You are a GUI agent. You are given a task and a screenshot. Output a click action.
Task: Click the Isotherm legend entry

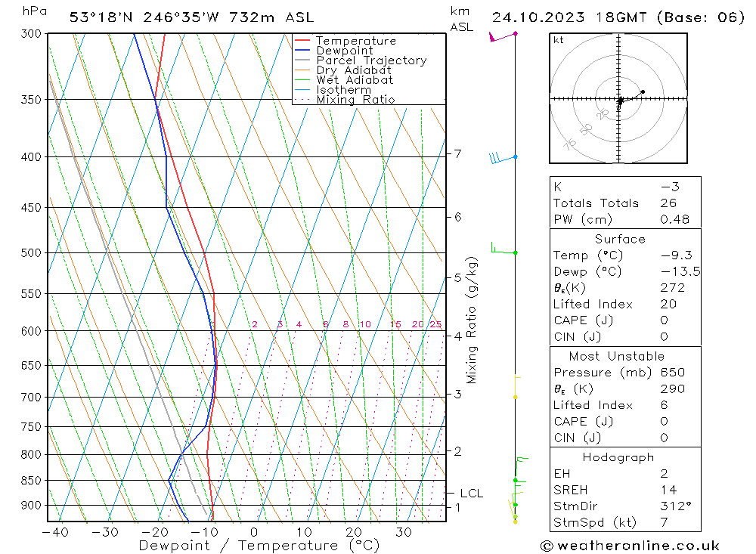pos(344,90)
